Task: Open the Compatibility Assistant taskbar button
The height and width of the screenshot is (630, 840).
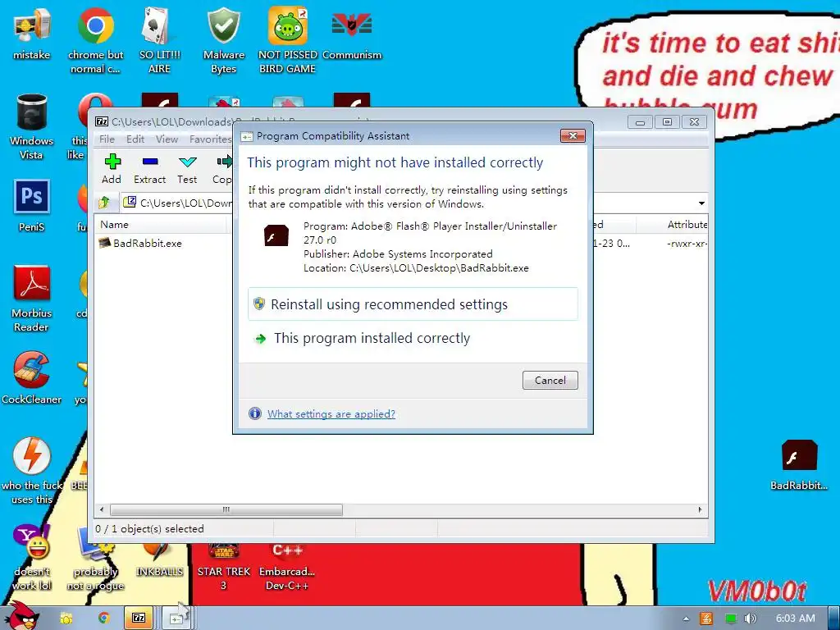Action: (x=177, y=618)
